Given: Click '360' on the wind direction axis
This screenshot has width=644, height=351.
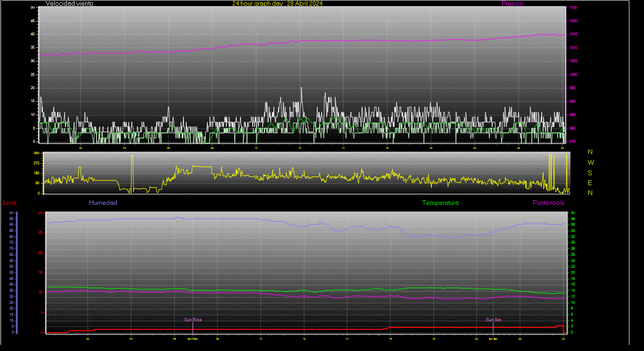Looking at the screenshot, I should pos(36,154).
